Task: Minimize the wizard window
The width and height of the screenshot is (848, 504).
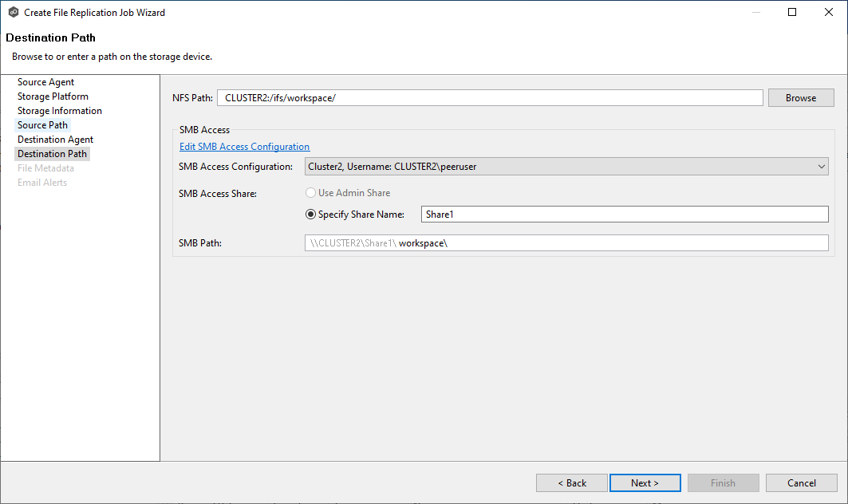Action: (x=755, y=13)
